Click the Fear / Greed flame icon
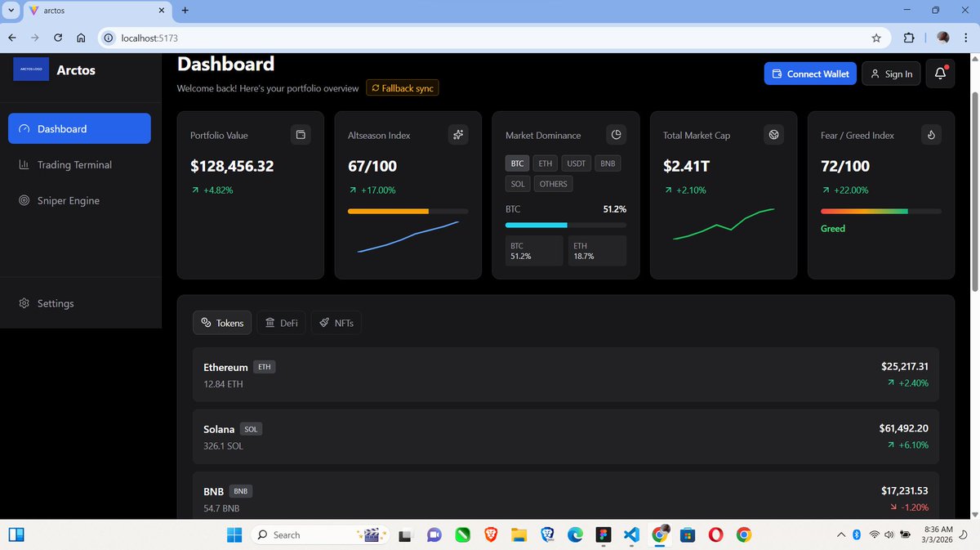This screenshot has height=550, width=980. pos(931,135)
